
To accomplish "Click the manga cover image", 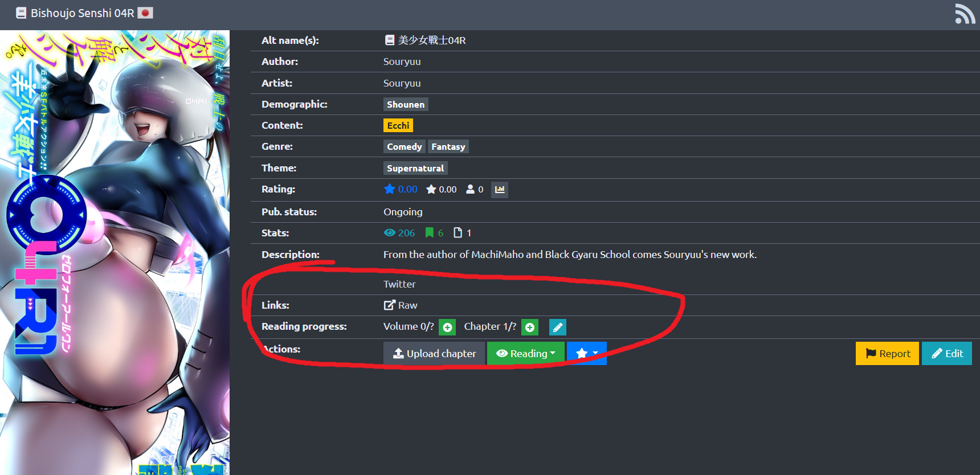I will (x=115, y=252).
